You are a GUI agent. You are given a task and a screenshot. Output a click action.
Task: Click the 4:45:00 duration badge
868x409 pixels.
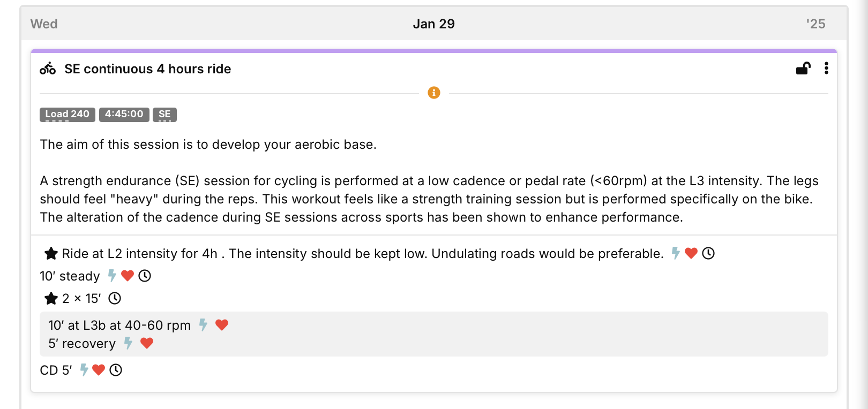tap(124, 115)
